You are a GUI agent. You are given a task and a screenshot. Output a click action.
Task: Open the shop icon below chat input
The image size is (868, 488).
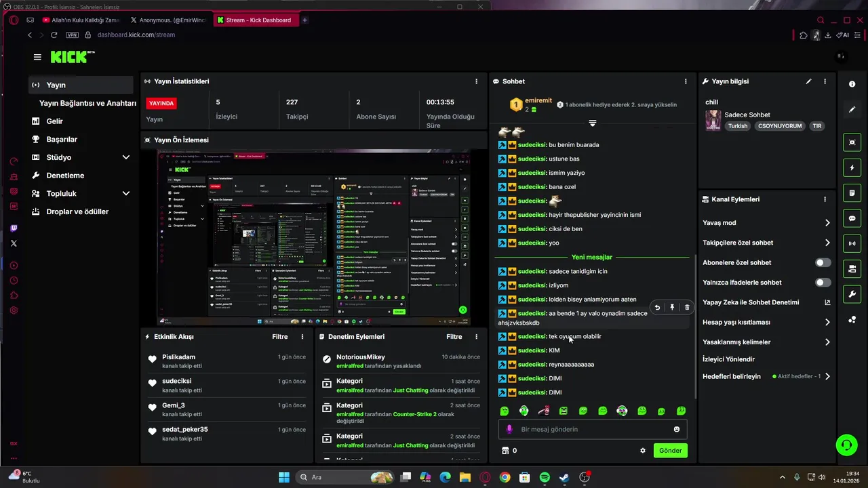click(505, 451)
